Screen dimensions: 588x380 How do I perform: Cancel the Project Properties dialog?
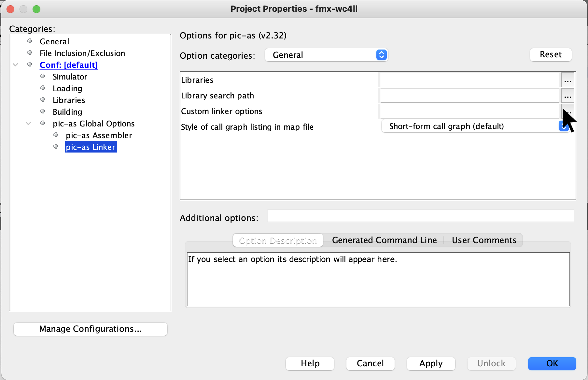(370, 363)
